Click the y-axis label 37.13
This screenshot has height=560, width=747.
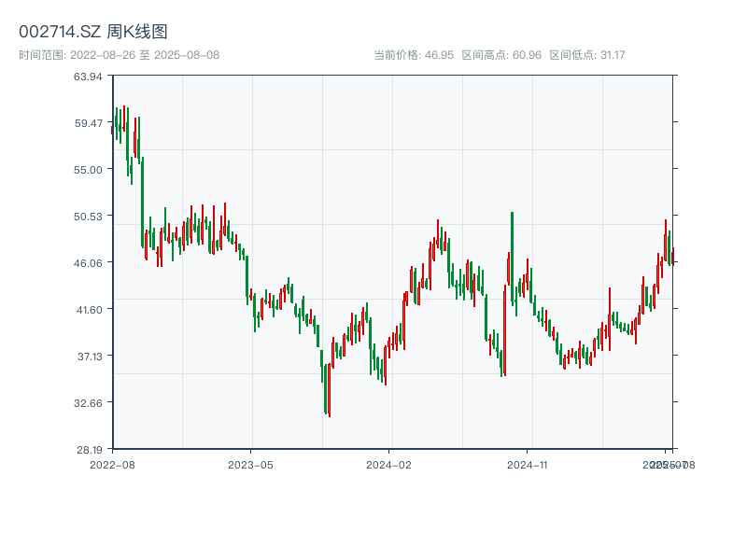[x=90, y=357]
